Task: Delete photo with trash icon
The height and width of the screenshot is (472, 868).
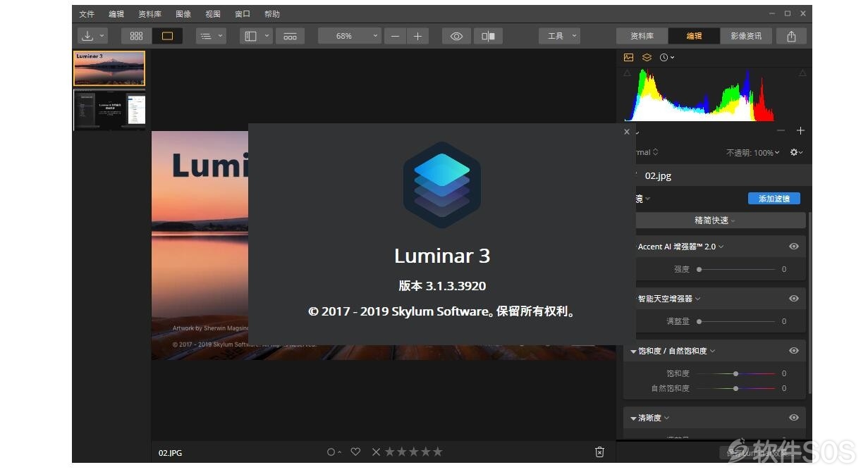Action: pyautogui.click(x=599, y=452)
